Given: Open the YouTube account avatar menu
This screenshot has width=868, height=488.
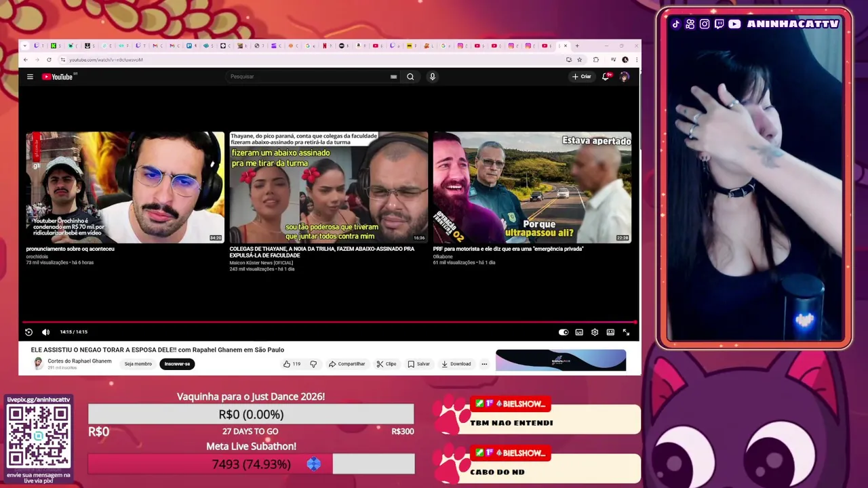Looking at the screenshot, I should pos(625,77).
